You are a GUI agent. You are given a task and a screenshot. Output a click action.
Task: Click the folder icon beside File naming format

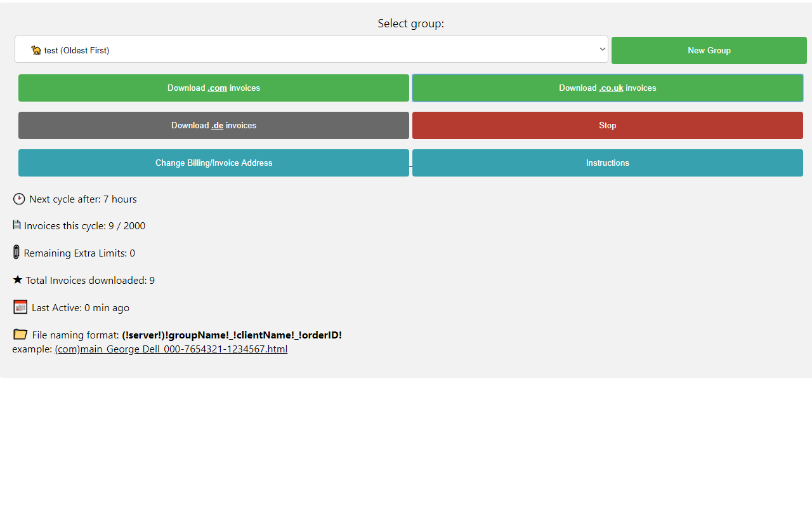pyautogui.click(x=20, y=334)
